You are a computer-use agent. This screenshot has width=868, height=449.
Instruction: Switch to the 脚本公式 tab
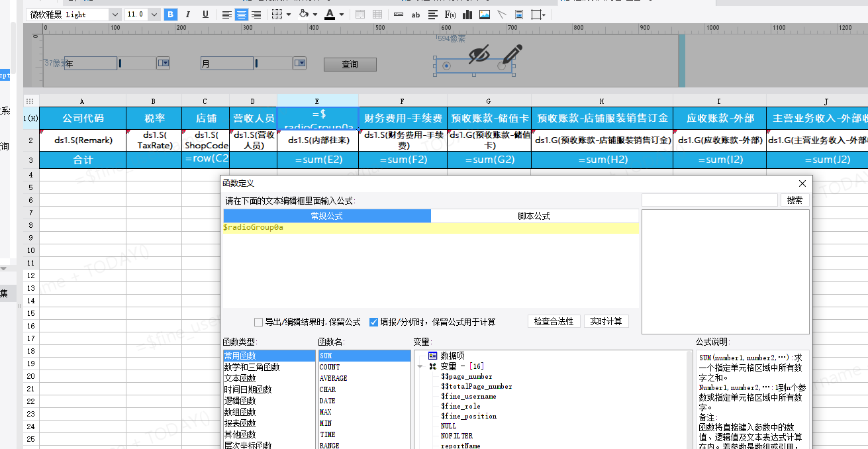(x=534, y=216)
